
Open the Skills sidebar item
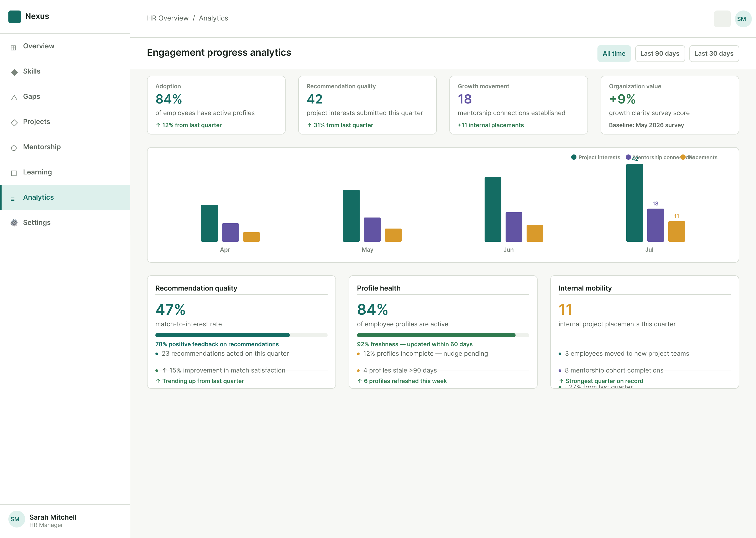pyautogui.click(x=65, y=71)
